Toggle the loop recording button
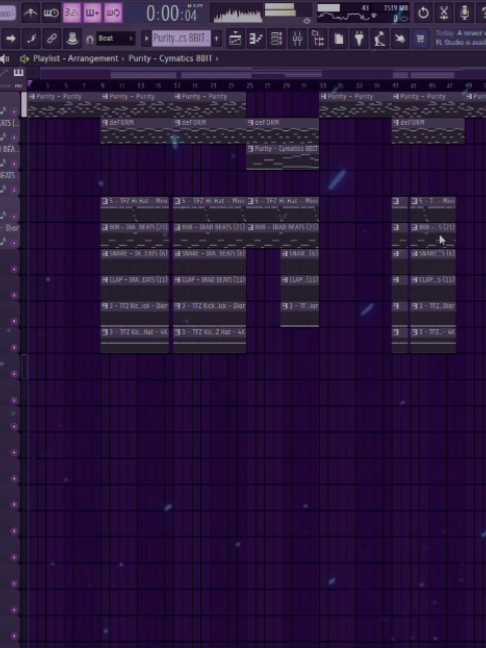This screenshot has height=648, width=486. click(113, 13)
